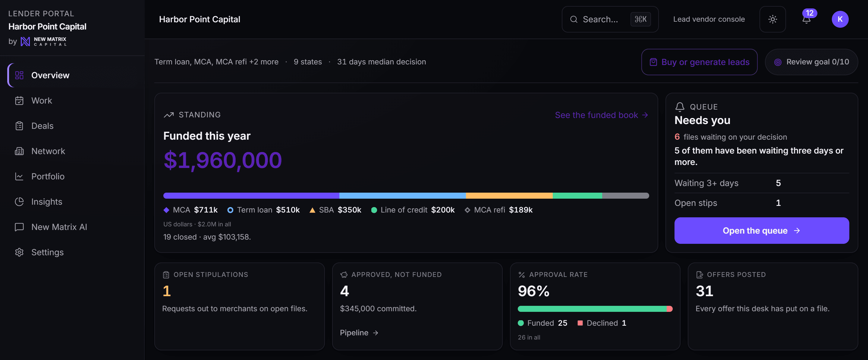Click the MCA purple segment of funding bar

tap(251, 195)
